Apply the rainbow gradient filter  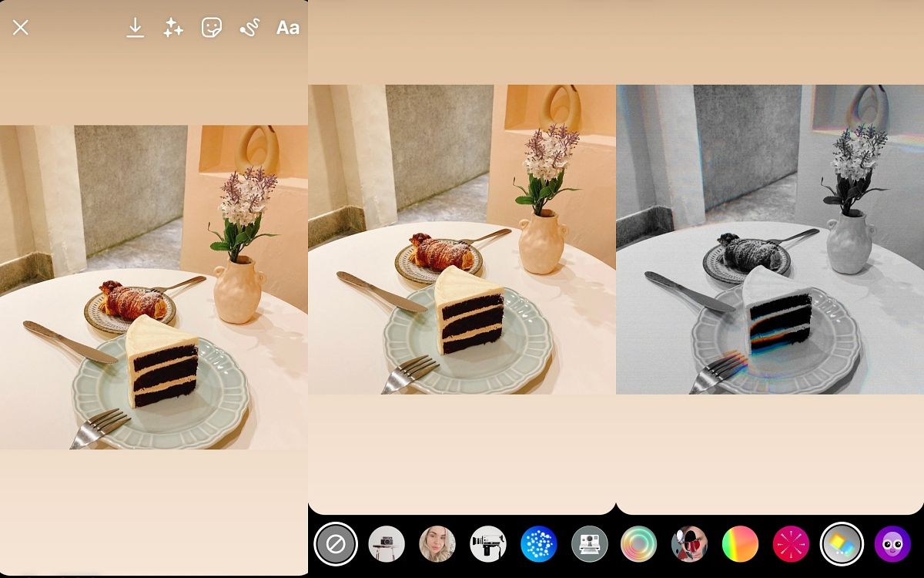pyautogui.click(x=740, y=544)
